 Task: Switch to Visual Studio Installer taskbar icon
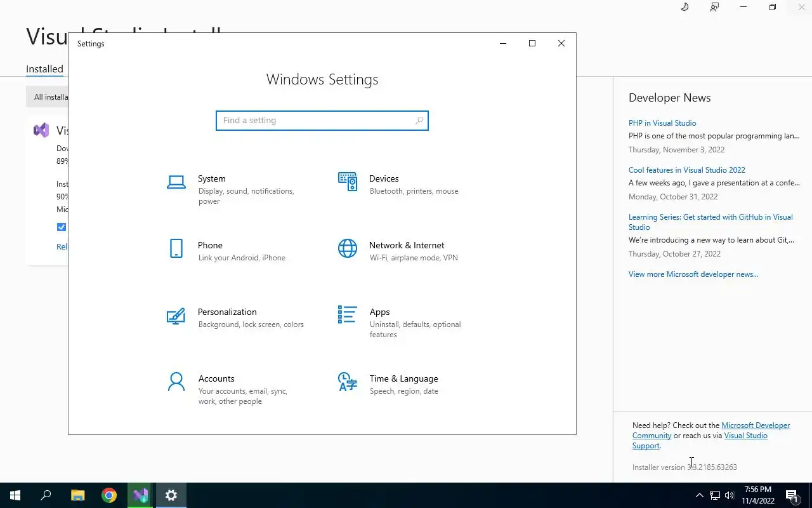tap(140, 495)
